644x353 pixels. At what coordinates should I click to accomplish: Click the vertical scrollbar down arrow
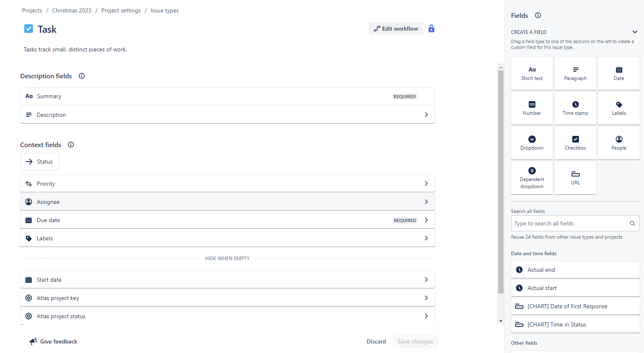[x=501, y=321]
